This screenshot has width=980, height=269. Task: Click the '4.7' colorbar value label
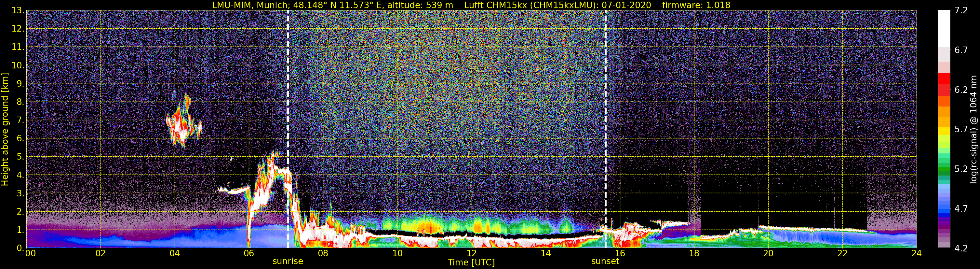[961, 209]
